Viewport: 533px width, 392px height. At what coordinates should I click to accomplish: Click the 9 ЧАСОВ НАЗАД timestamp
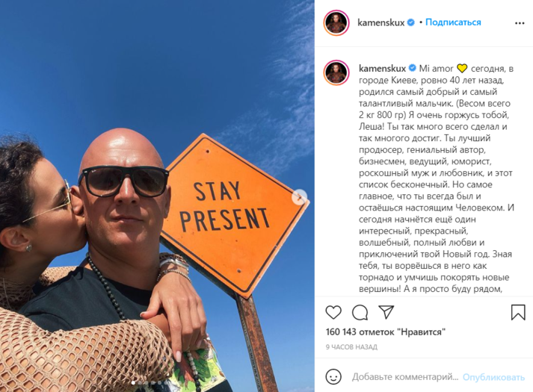pos(351,347)
